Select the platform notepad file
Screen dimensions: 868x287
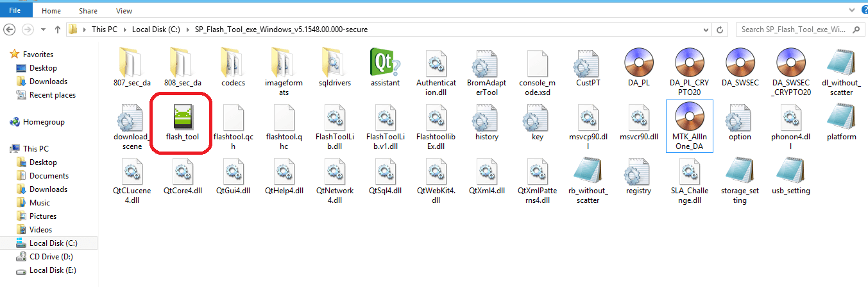point(842,123)
